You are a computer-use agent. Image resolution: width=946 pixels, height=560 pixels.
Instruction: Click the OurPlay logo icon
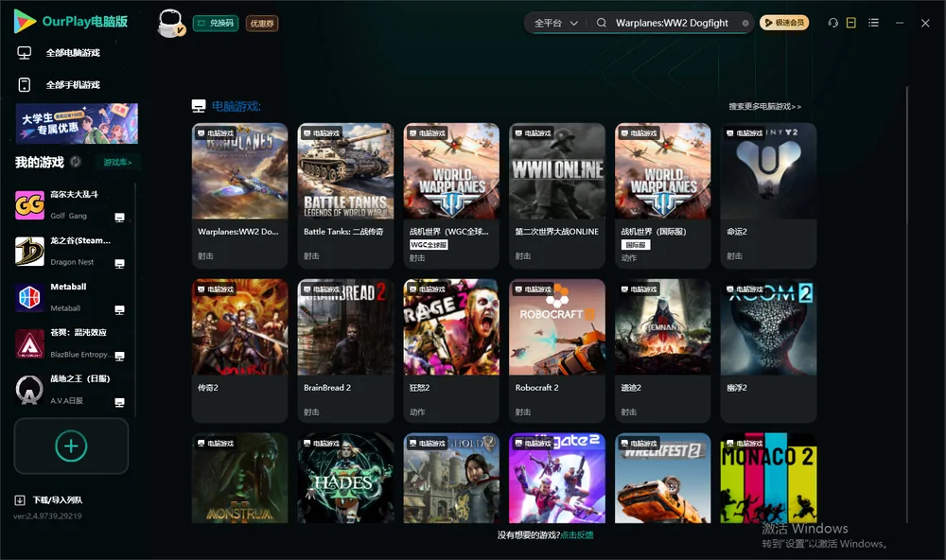click(x=25, y=22)
